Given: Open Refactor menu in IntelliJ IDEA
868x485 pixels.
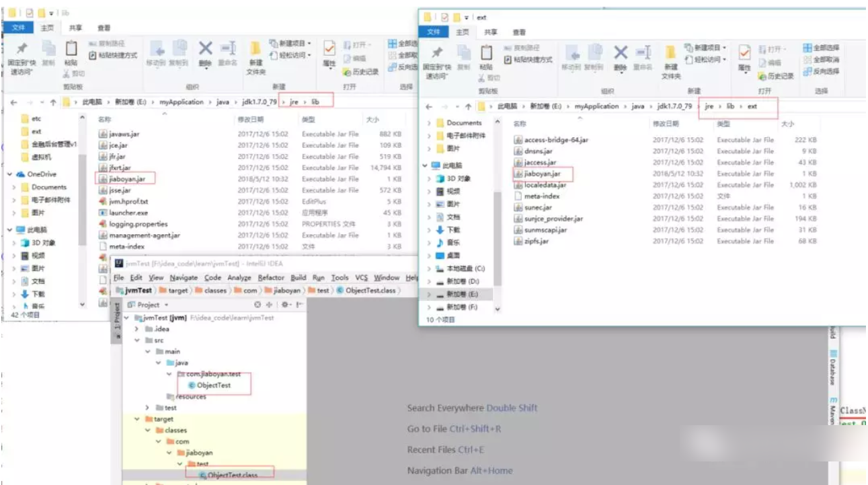Looking at the screenshot, I should point(271,277).
